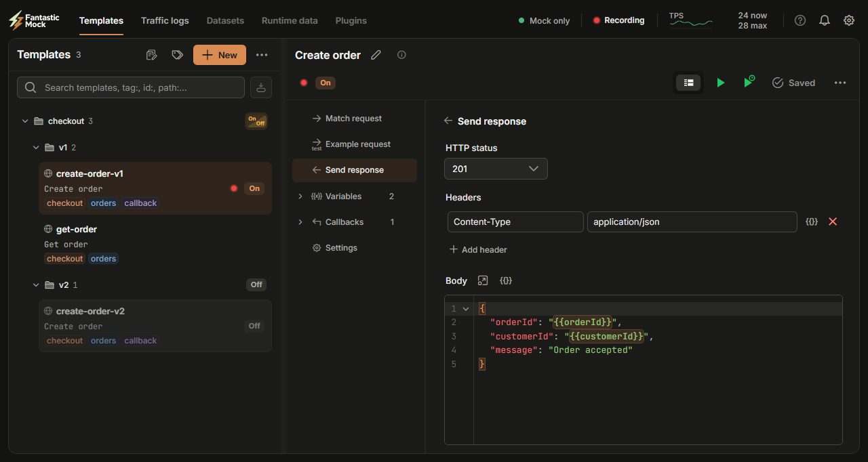The width and height of the screenshot is (868, 462).
Task: Collapse the v2 folder
Action: click(x=37, y=285)
